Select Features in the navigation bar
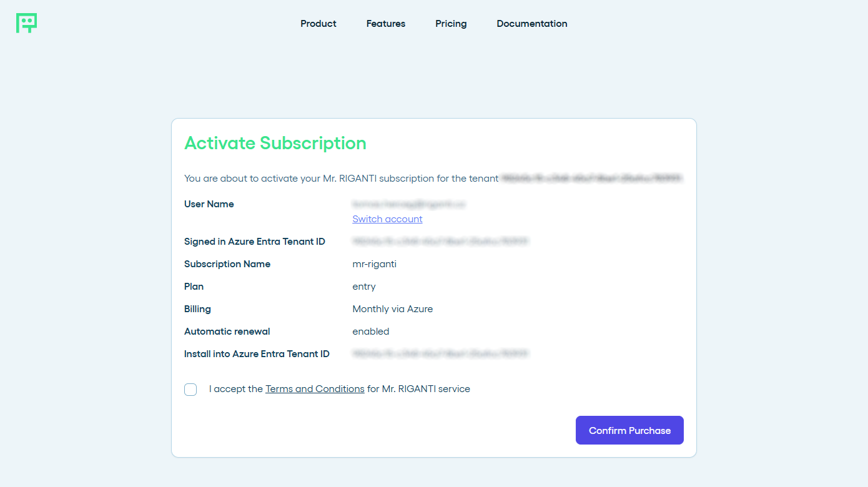 [x=385, y=24]
